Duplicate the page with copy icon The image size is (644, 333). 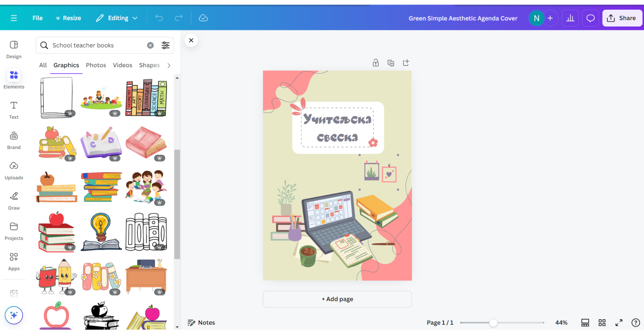coord(391,63)
